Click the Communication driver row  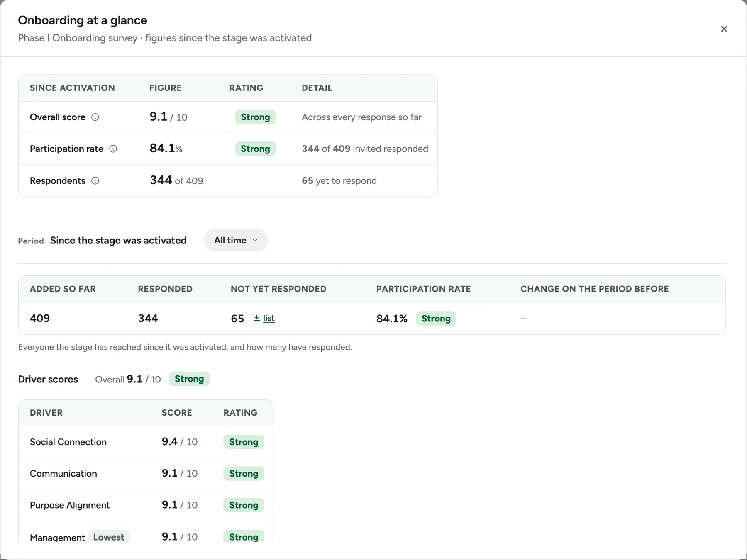click(x=146, y=473)
